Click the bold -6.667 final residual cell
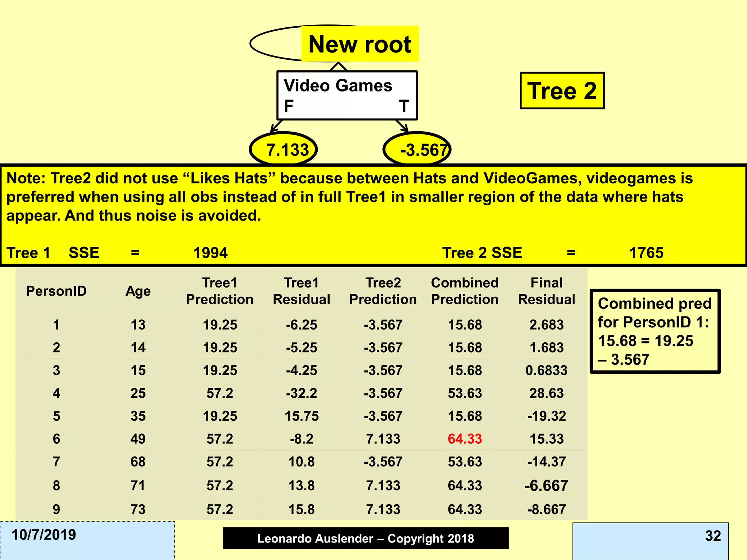The image size is (747, 560). point(546,485)
